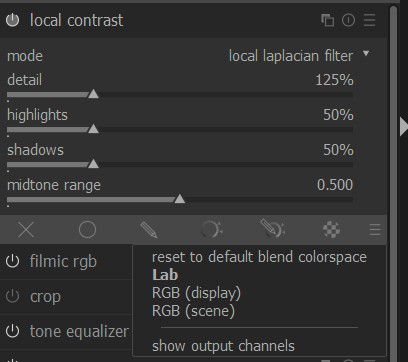Select raster mask checkerboard icon
Image resolution: width=408 pixels, height=362 pixels.
pyautogui.click(x=331, y=230)
